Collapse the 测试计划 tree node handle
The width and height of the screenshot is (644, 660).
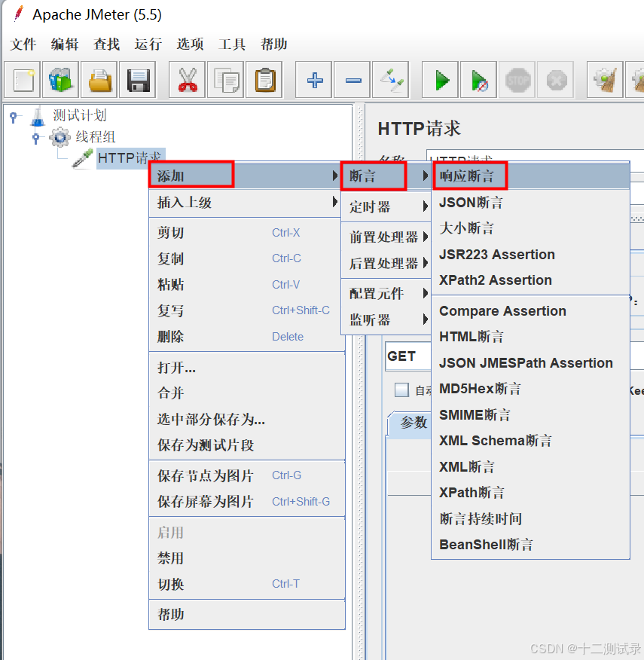tap(14, 117)
